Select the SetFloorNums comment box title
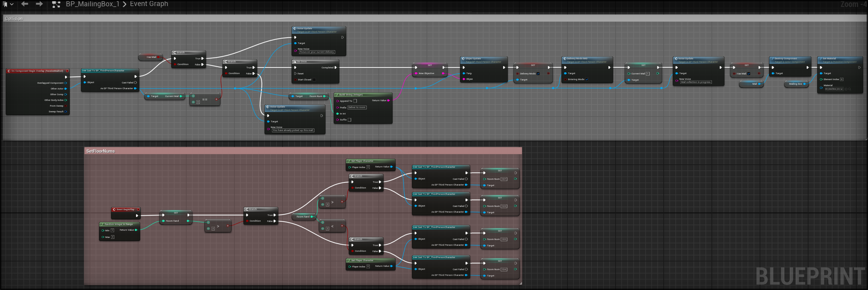The width and height of the screenshot is (868, 290). click(100, 151)
